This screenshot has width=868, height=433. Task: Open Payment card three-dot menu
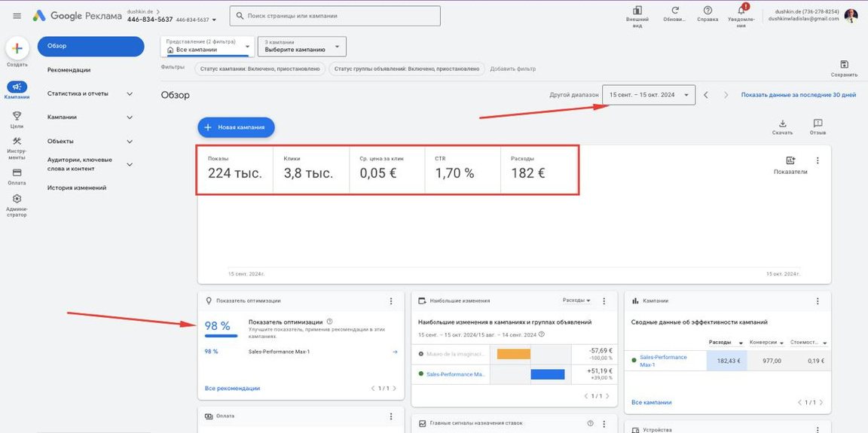pos(391,416)
